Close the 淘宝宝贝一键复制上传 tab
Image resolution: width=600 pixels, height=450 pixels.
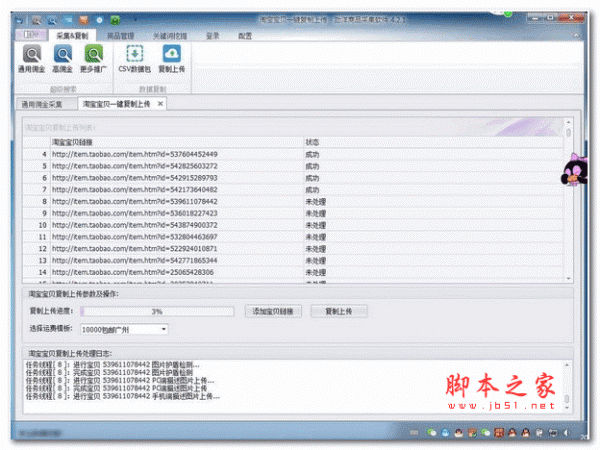tap(160, 104)
